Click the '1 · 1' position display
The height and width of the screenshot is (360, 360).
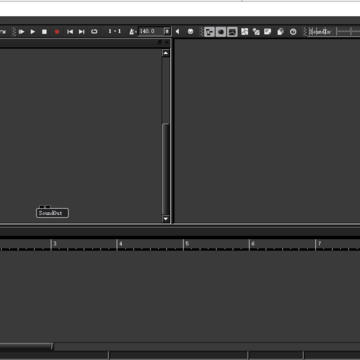click(x=115, y=31)
